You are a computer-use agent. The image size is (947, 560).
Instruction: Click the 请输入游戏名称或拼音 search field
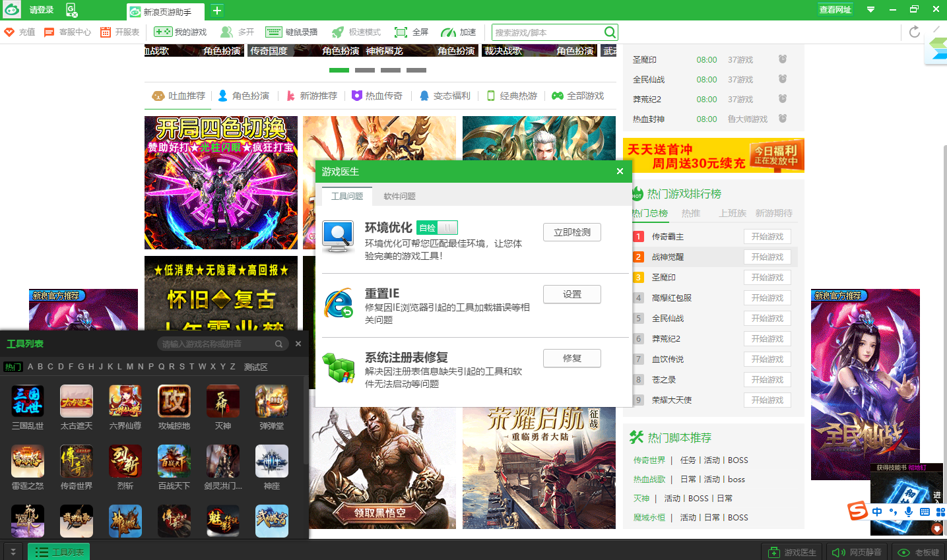[216, 344]
